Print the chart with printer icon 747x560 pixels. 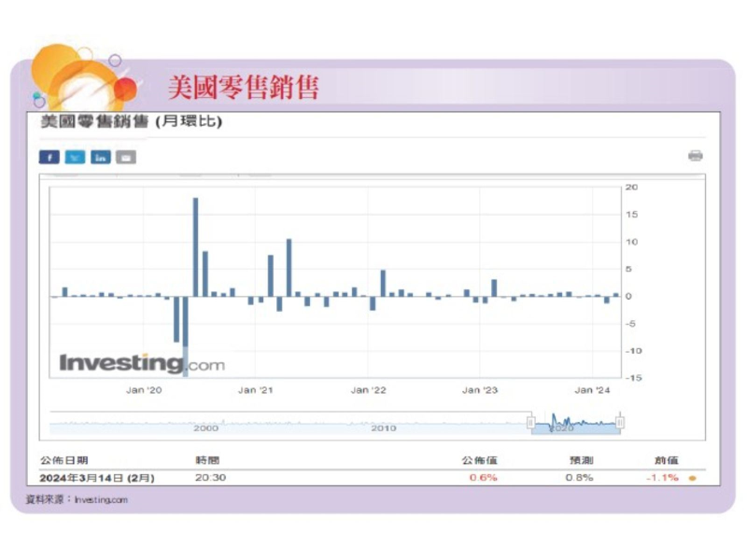pos(695,156)
